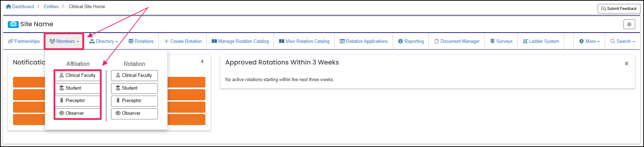The height and width of the screenshot is (147, 644).
Task: Click the Dashboard home icon
Action: click(8, 6)
